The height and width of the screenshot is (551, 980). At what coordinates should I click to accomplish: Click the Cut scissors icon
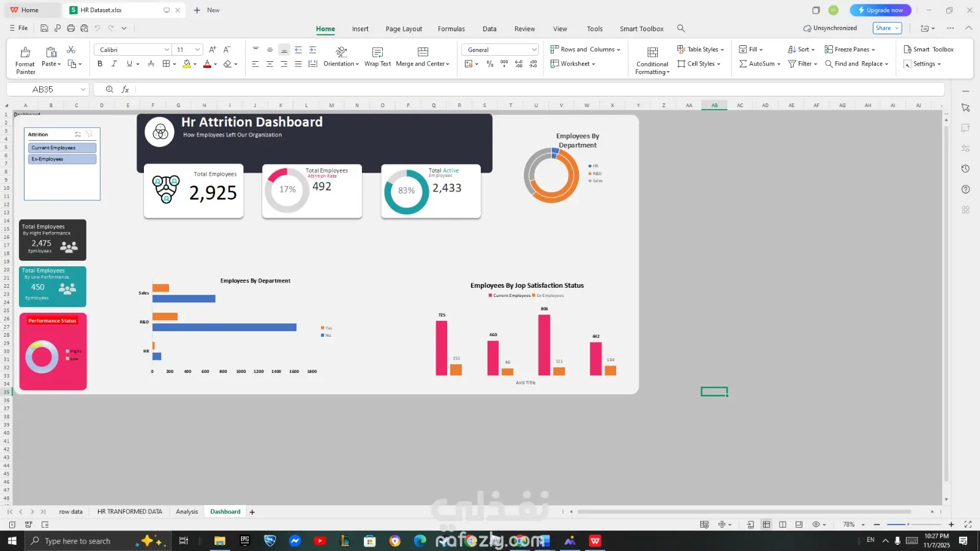coord(71,50)
